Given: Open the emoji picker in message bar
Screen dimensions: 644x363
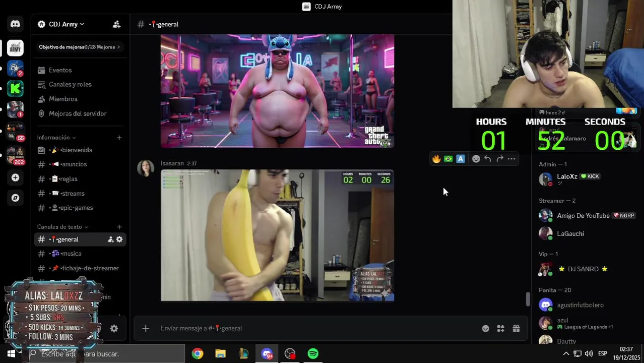Looking at the screenshot, I should coord(485,329).
